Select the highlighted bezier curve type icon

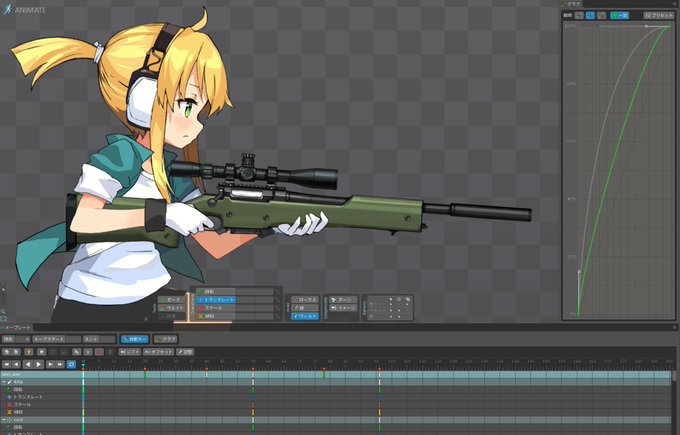(x=590, y=15)
